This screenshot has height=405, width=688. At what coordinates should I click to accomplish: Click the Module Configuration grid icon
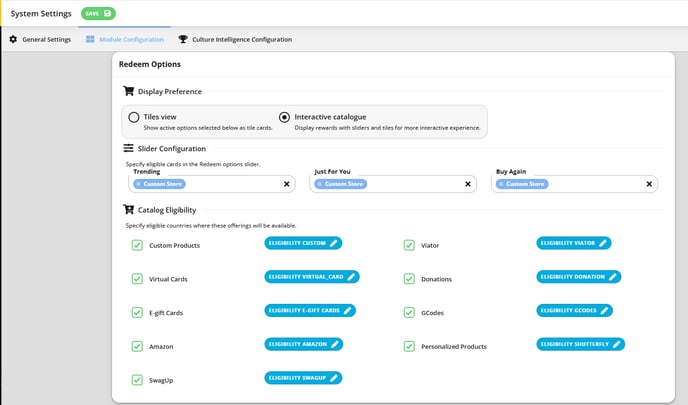90,39
